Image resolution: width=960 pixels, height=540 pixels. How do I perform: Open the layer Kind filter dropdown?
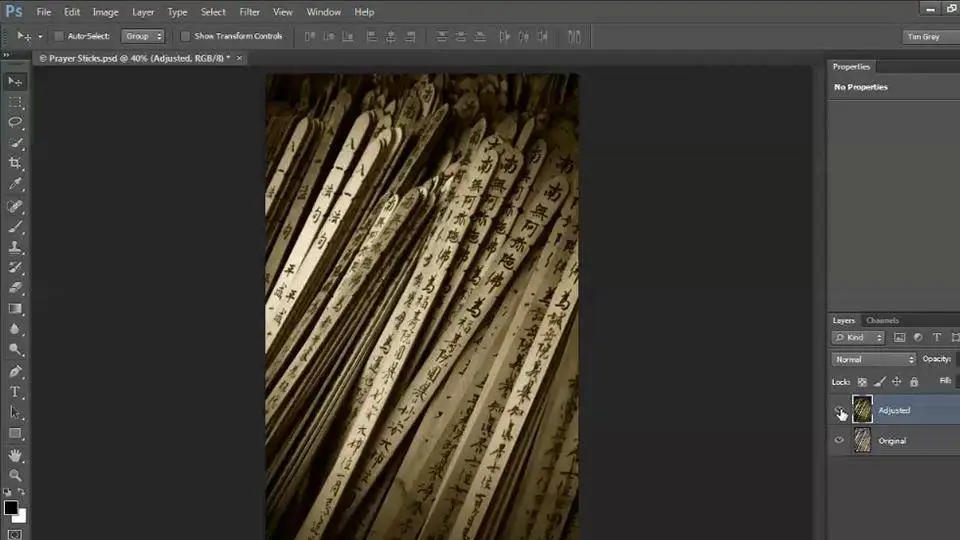click(x=858, y=337)
